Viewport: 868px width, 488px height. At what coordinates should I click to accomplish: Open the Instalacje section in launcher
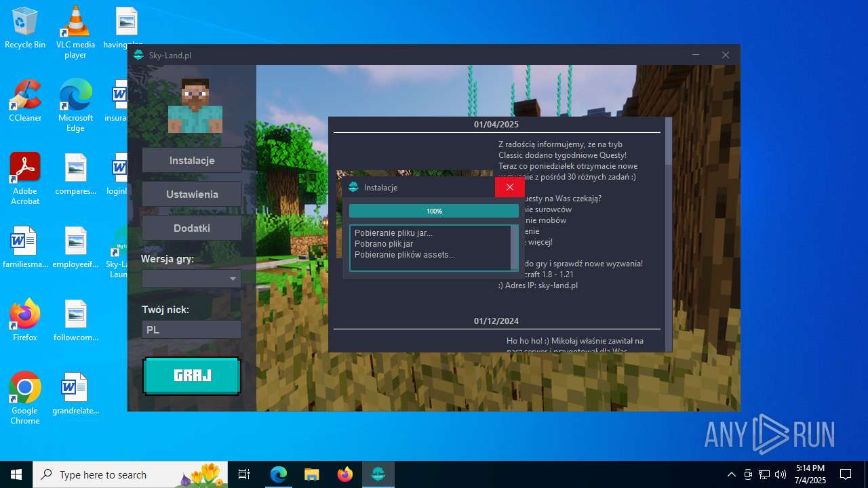tap(192, 161)
